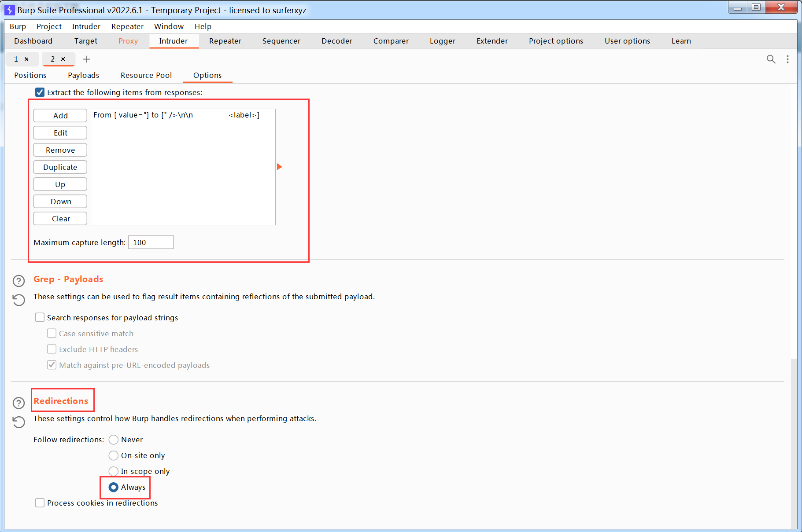Open help for Grep - Payloads section
The image size is (802, 532).
coord(18,281)
